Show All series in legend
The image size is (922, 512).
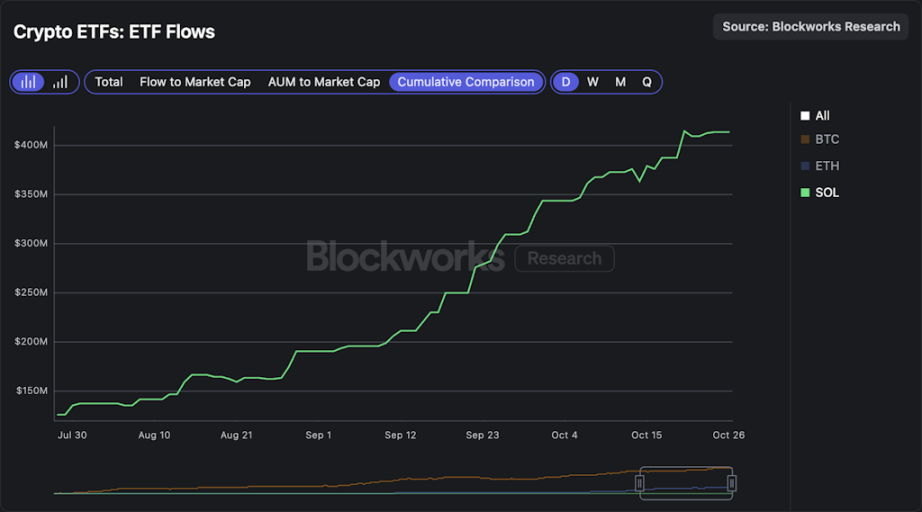point(823,116)
